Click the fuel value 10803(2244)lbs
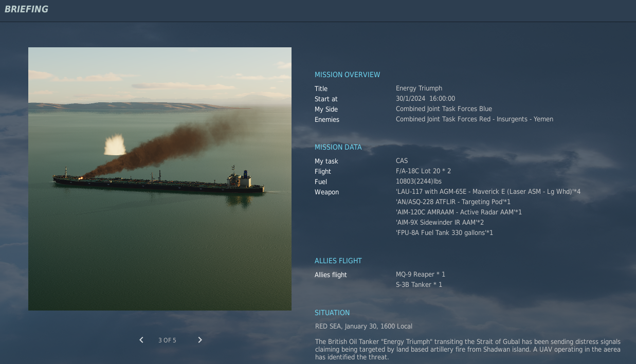636x364 pixels. [419, 181]
